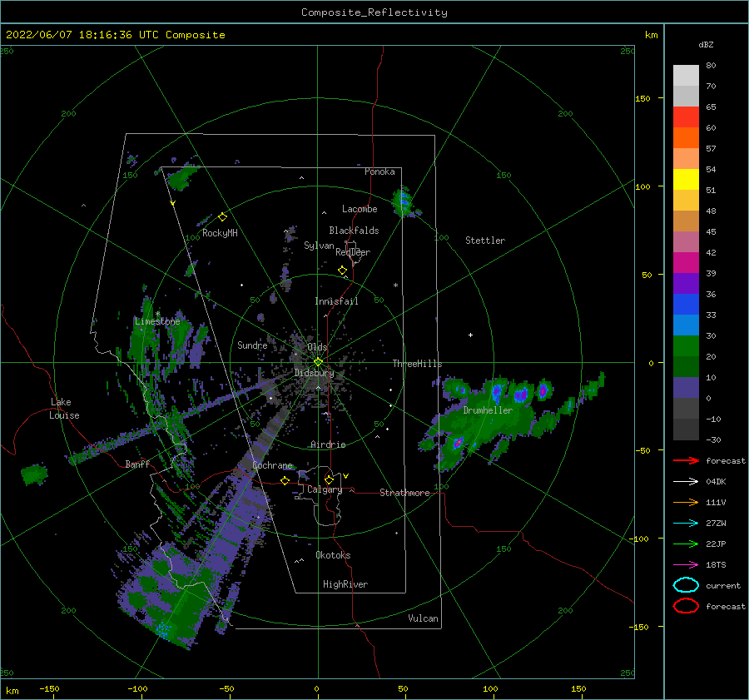
Task: Select the red forecast ellipse icon
Action: coord(686,606)
